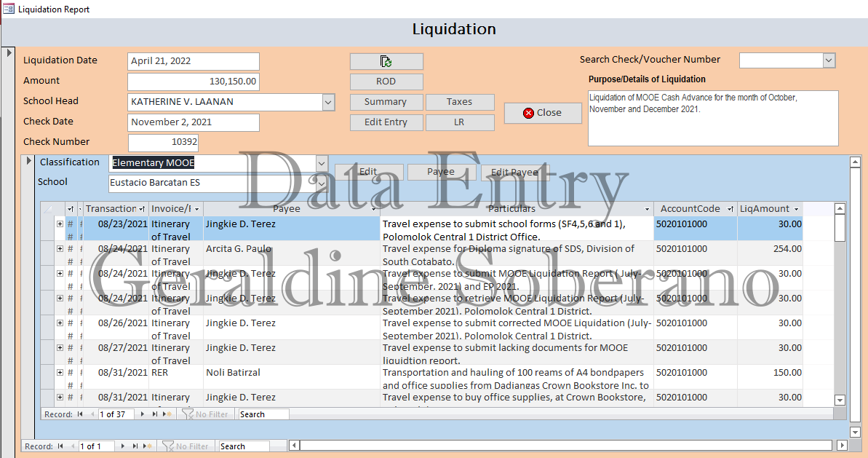Screen dimensions: 868x458
Task: Click record selector arrow beside Classification
Action: [29, 161]
